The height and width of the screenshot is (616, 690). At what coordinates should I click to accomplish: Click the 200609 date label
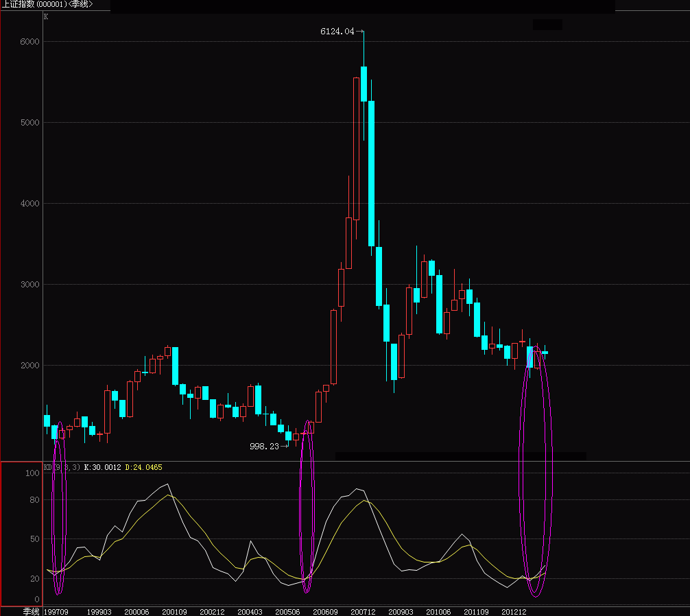pos(325,612)
